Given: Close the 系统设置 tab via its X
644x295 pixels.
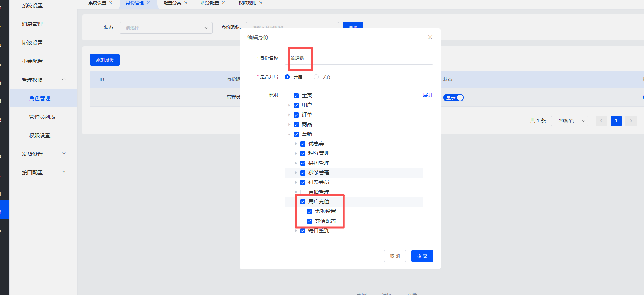Looking at the screenshot, I should coord(111,3).
